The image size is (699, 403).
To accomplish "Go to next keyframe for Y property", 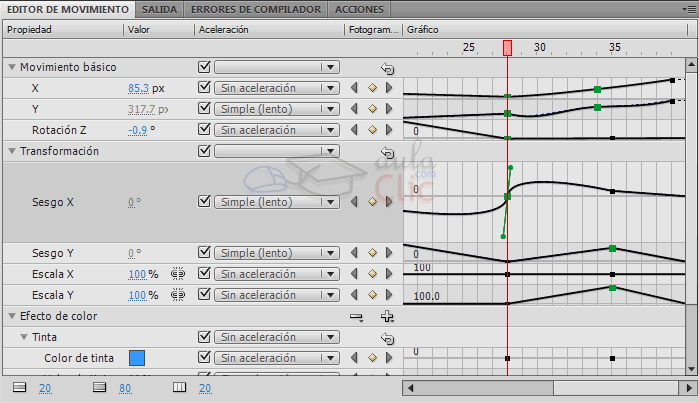I will (389, 109).
